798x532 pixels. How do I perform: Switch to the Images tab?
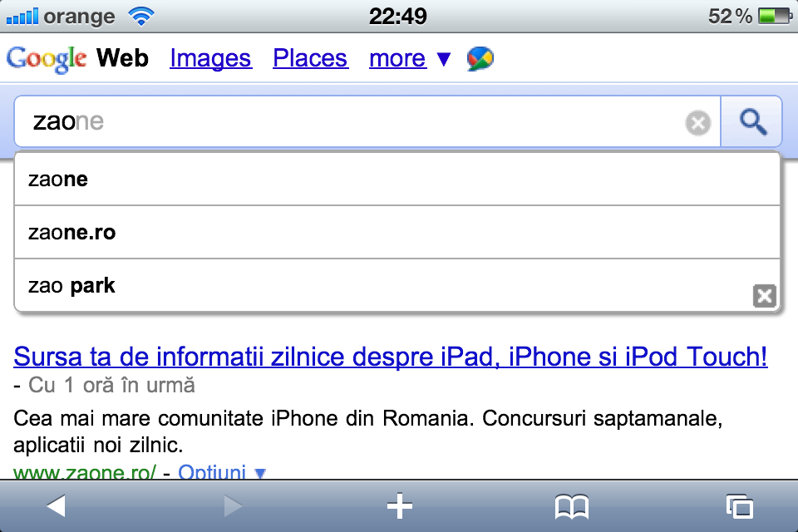pos(210,58)
